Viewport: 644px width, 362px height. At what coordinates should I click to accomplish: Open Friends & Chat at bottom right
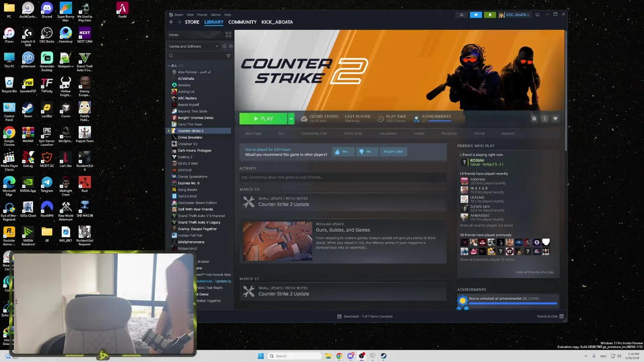point(550,316)
